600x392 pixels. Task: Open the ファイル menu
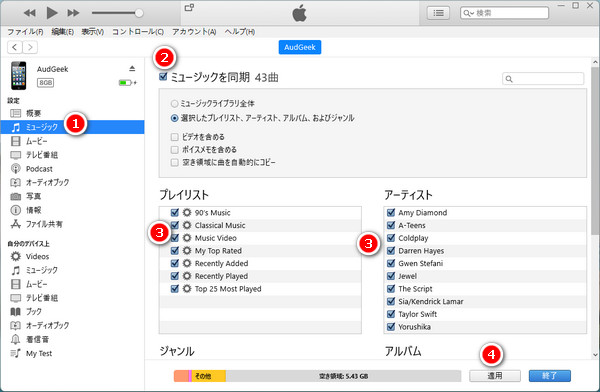pos(25,32)
